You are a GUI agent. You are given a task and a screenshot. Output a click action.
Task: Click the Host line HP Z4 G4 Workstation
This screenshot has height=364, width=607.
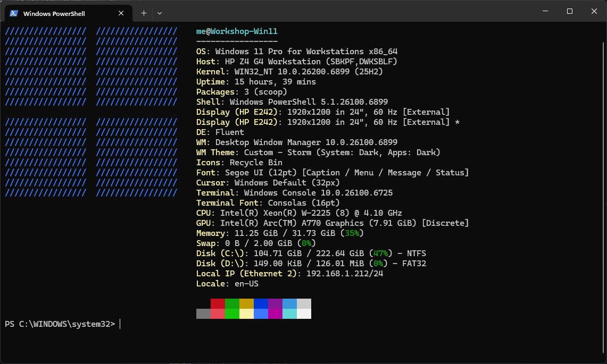(x=297, y=62)
